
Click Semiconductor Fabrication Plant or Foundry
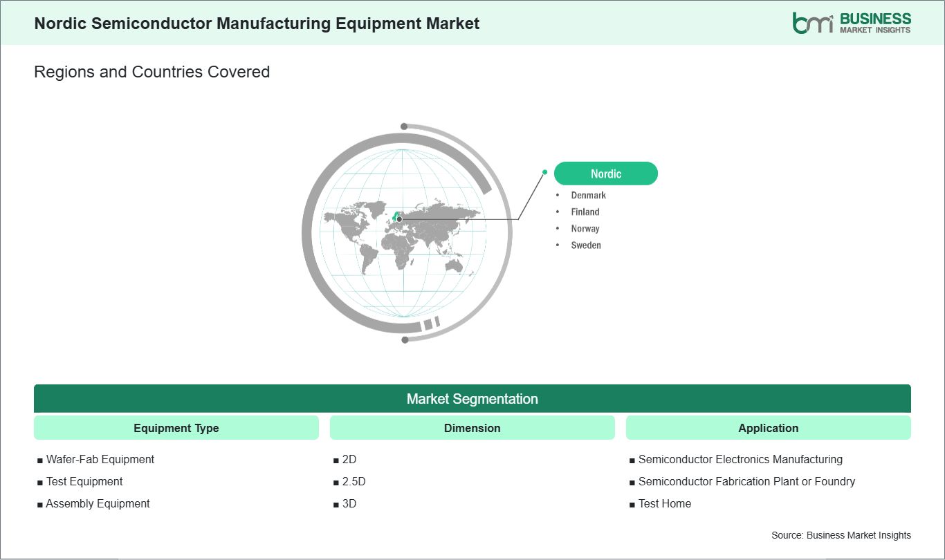coord(746,481)
